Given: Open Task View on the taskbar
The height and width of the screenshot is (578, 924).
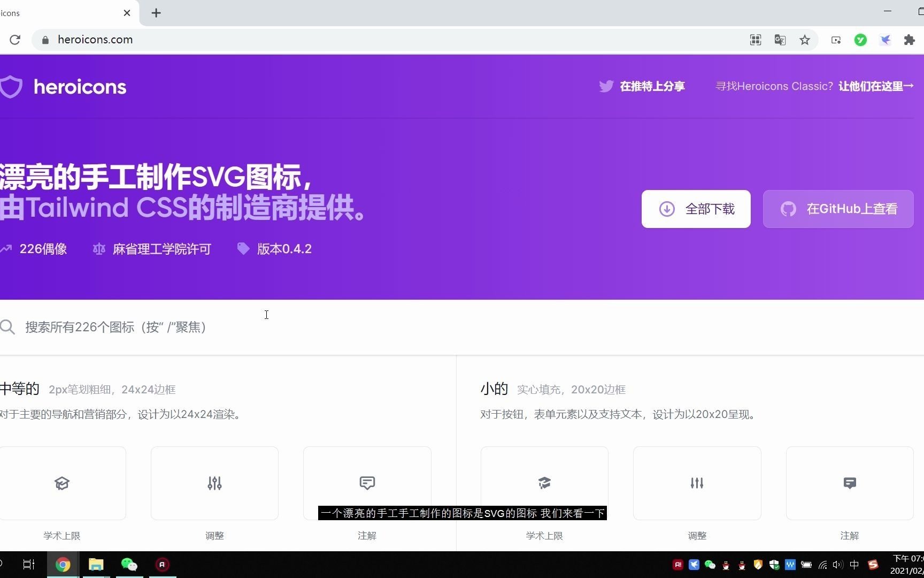Looking at the screenshot, I should pyautogui.click(x=29, y=564).
